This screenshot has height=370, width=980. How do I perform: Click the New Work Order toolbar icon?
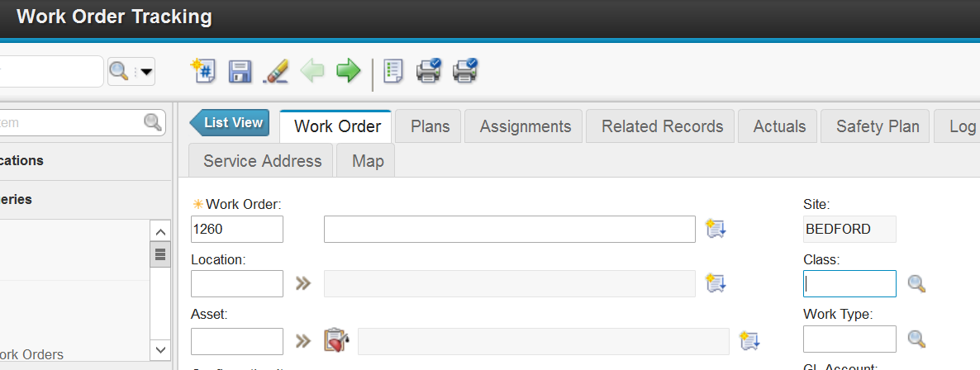[x=202, y=71]
